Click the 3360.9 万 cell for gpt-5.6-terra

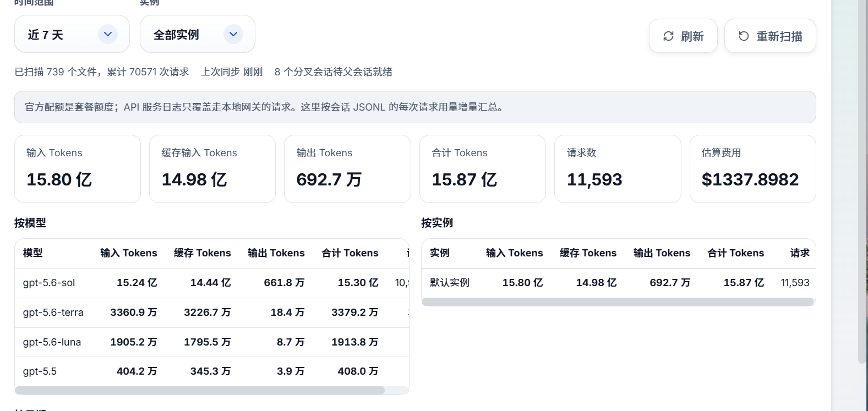[134, 313]
